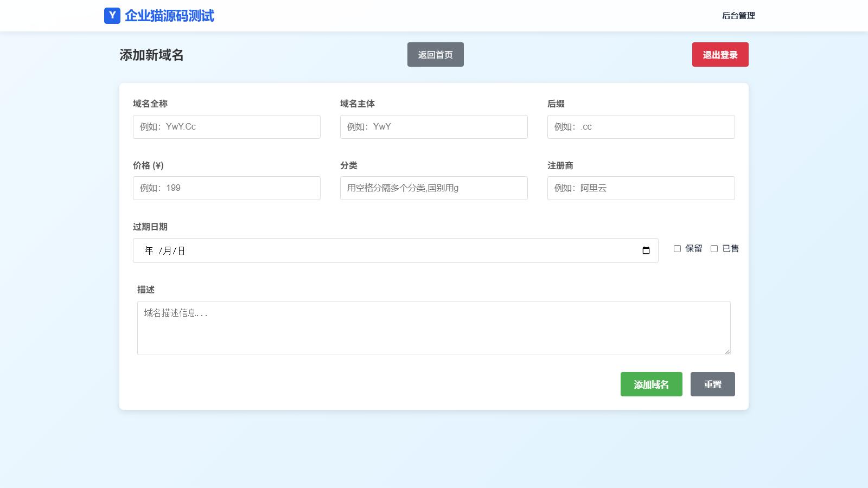
Task: Click into the 域名主体 text box
Action: [433, 127]
